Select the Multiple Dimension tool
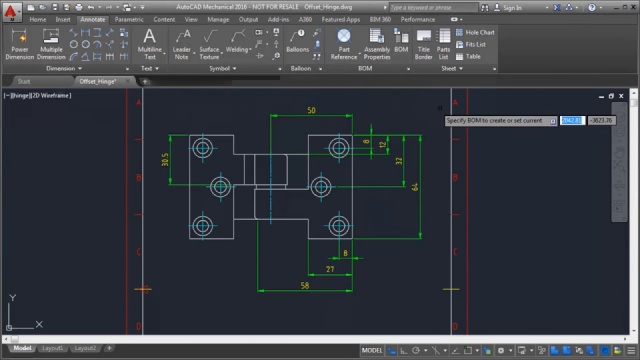The width and height of the screenshot is (640, 360). click(51, 44)
